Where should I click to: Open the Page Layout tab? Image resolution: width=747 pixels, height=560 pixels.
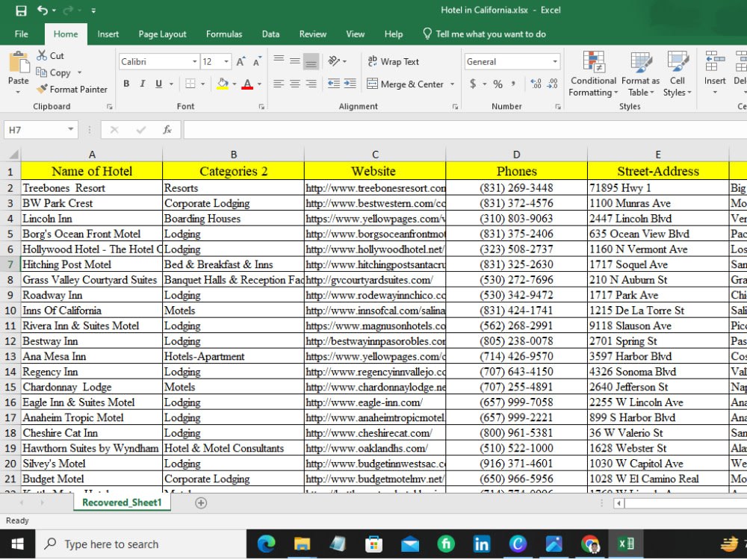point(162,34)
